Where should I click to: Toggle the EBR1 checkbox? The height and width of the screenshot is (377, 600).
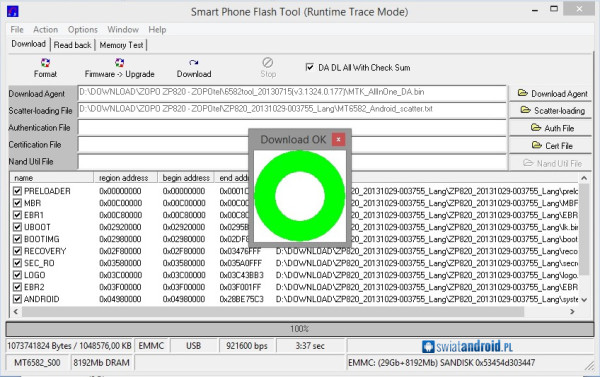point(17,215)
